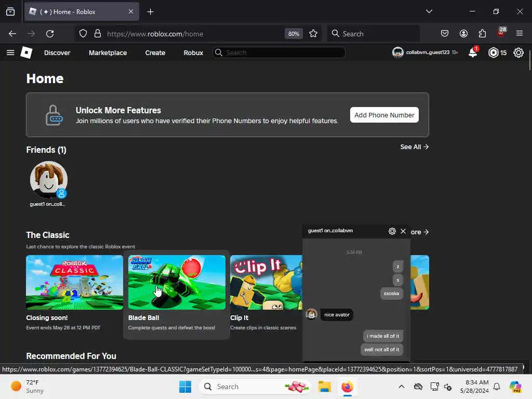Open taskbar clock showing 8:34 AM

pos(474,387)
